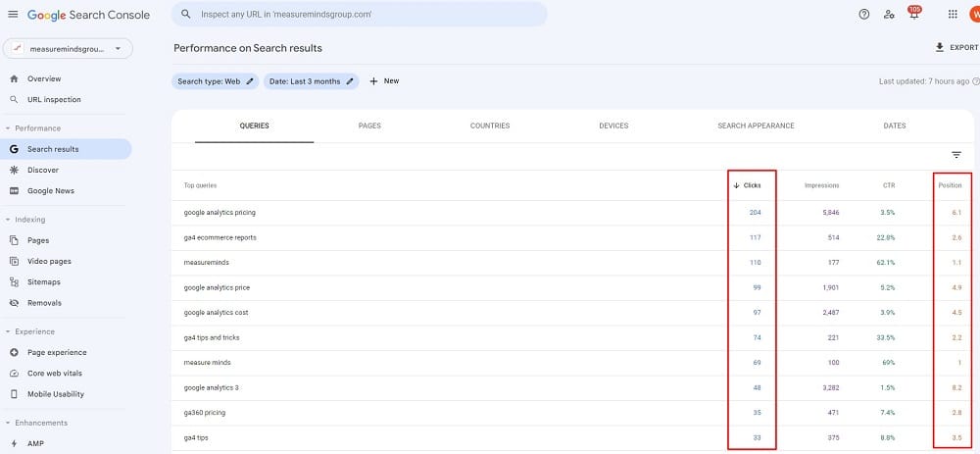980x454 pixels.
Task: Collapse the Performance section
Action: [x=33, y=128]
